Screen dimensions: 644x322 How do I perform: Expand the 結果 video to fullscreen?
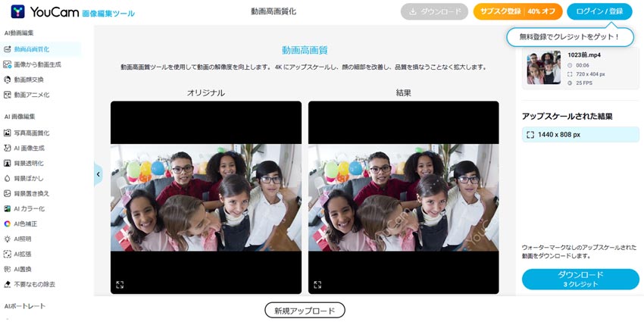(x=317, y=285)
